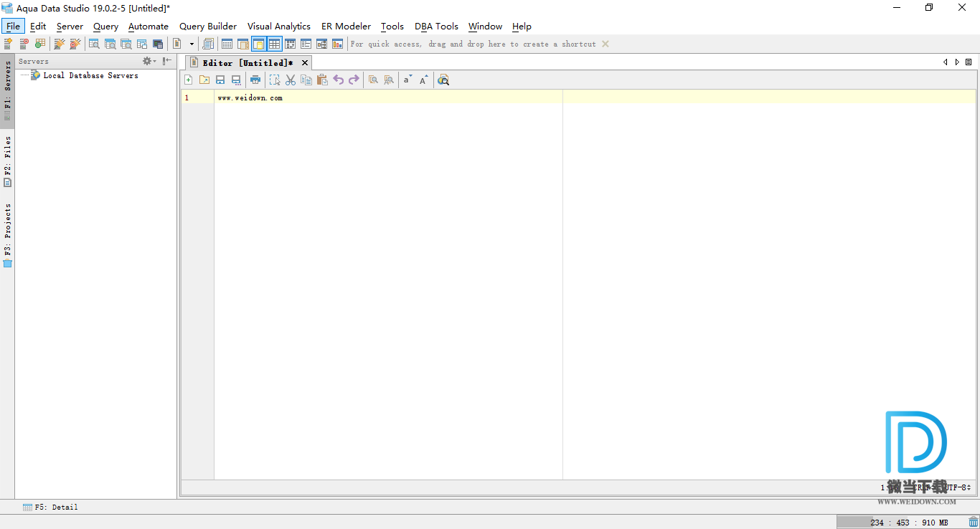
Task: Click the lowercase 'a' convert case icon
Action: (x=407, y=80)
